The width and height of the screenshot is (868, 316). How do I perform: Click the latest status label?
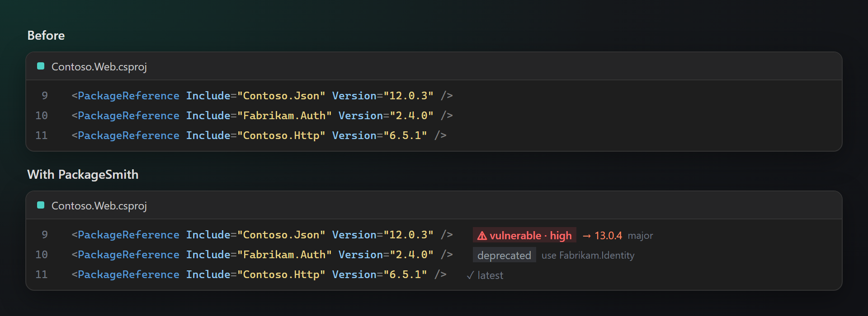pos(490,275)
